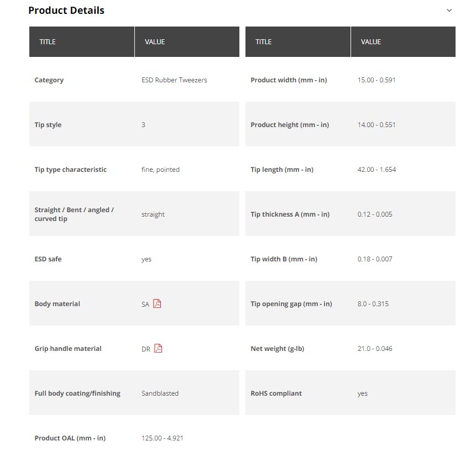
Task: Click the Product OAL 125.00 - 4.921 value
Action: pyautogui.click(x=163, y=438)
